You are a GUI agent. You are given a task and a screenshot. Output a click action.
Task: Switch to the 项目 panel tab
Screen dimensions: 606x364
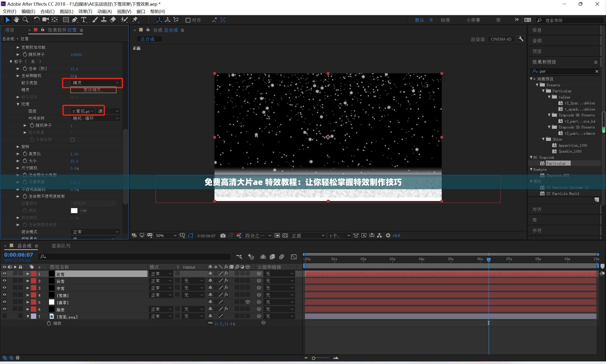pos(9,30)
